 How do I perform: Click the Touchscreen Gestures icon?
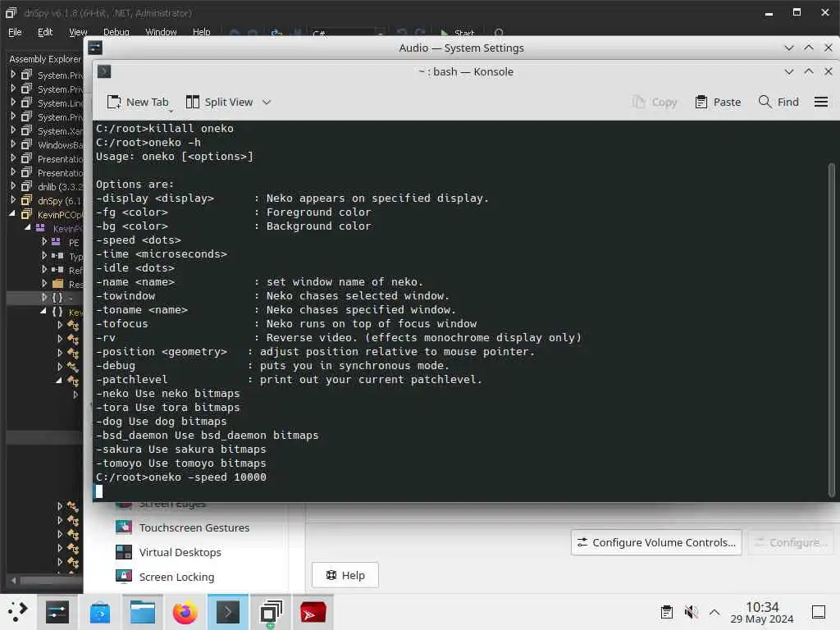tap(124, 527)
